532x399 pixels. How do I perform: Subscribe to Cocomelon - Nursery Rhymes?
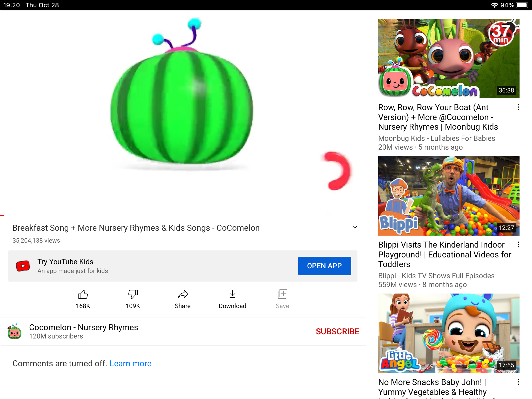337,331
